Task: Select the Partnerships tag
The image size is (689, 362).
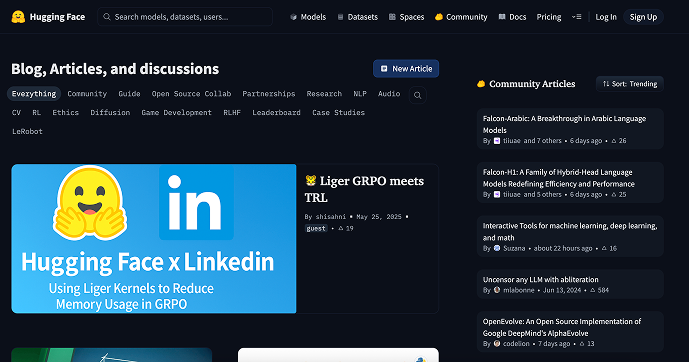Action: coord(268,94)
